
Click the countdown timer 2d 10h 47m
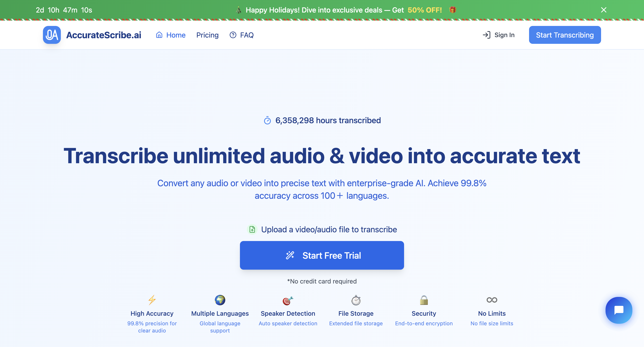pyautogui.click(x=64, y=10)
